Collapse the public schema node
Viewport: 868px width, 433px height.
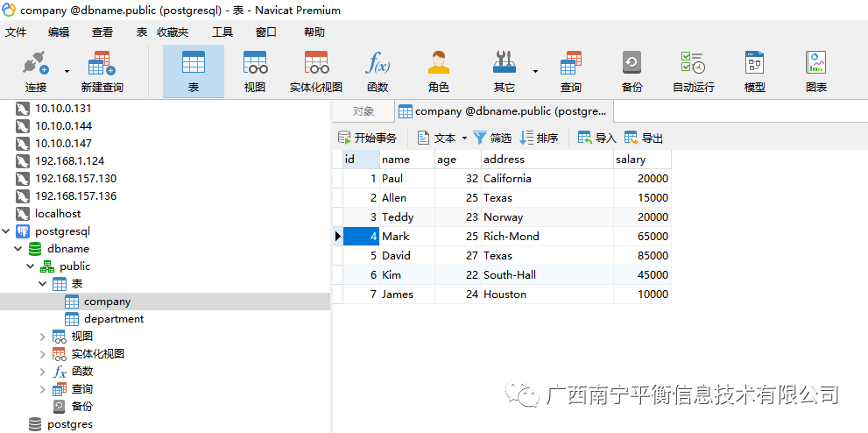[31, 266]
